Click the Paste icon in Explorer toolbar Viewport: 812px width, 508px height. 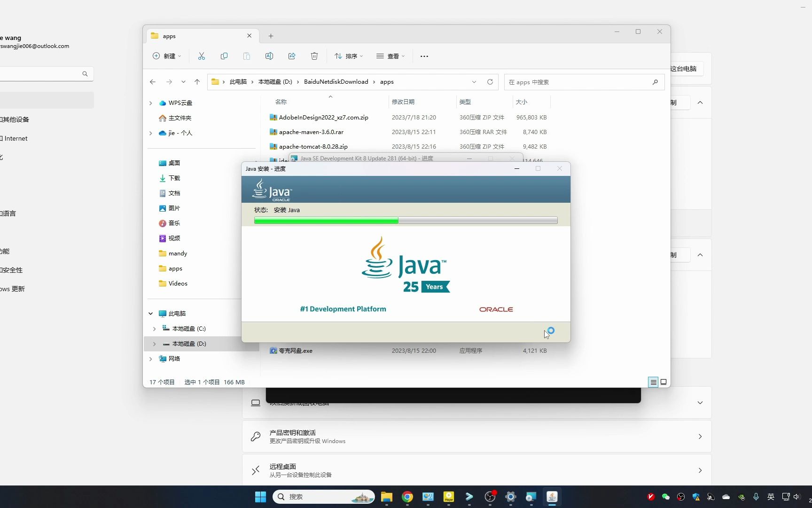tap(247, 56)
